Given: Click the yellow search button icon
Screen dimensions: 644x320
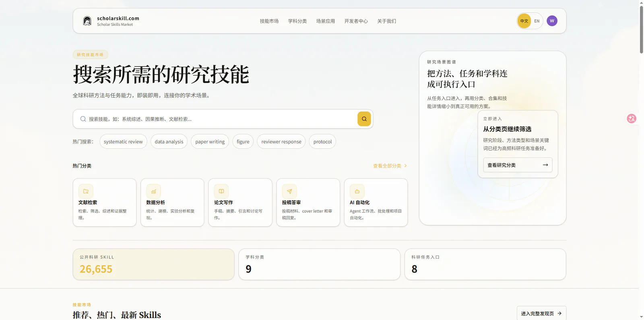Looking at the screenshot, I should [364, 119].
